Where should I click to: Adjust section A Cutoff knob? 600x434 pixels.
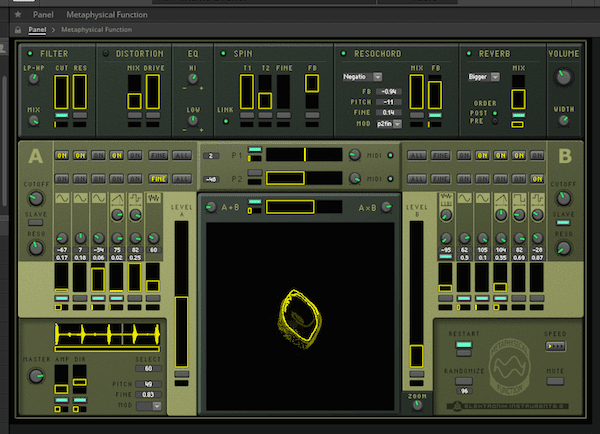point(36,199)
